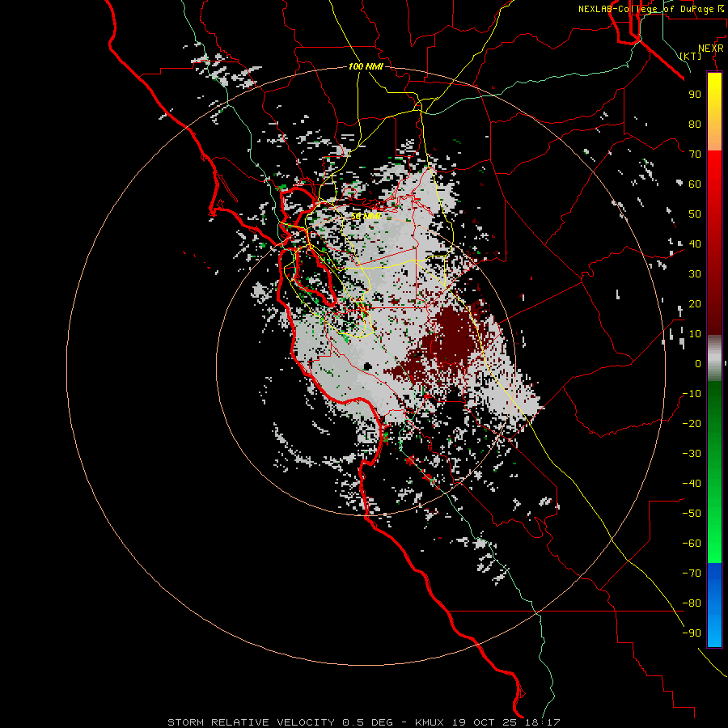Click the 90 value on the velocity scale

(x=695, y=95)
